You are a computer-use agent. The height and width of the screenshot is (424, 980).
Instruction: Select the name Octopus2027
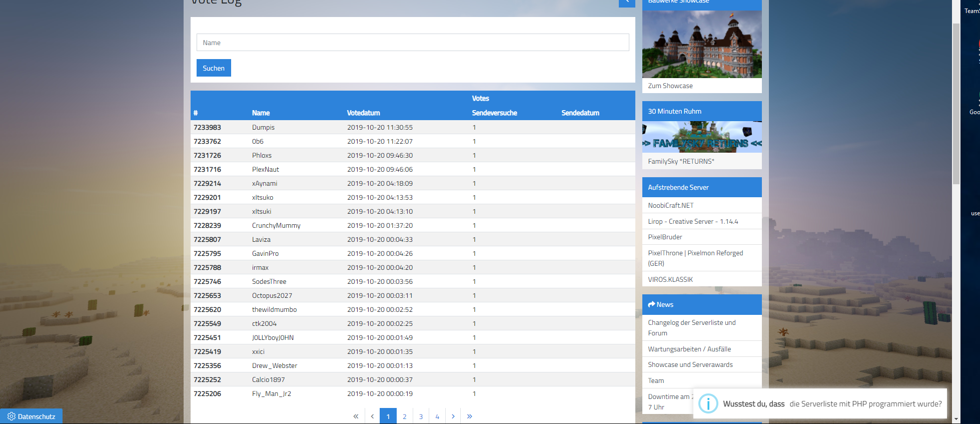pyautogui.click(x=272, y=295)
